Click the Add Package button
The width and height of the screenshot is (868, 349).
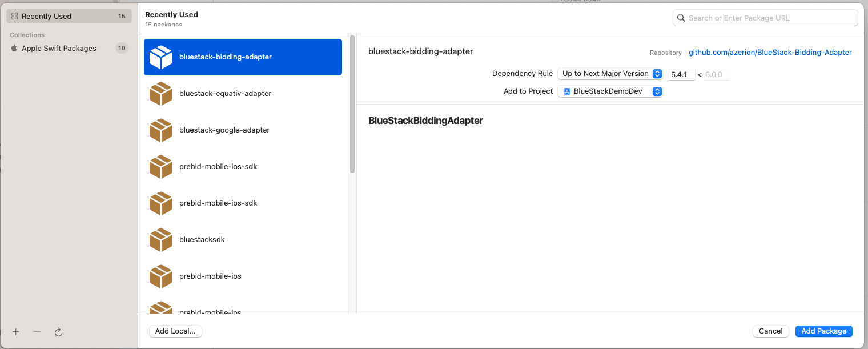(x=824, y=331)
